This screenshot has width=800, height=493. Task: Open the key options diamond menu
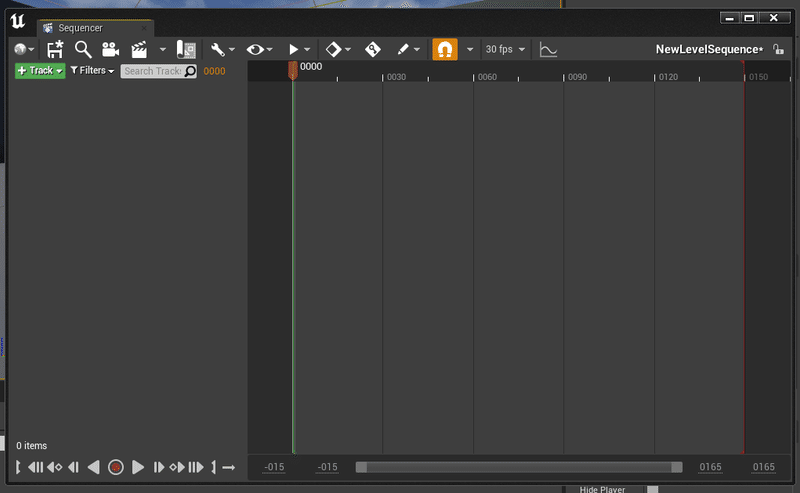click(338, 50)
